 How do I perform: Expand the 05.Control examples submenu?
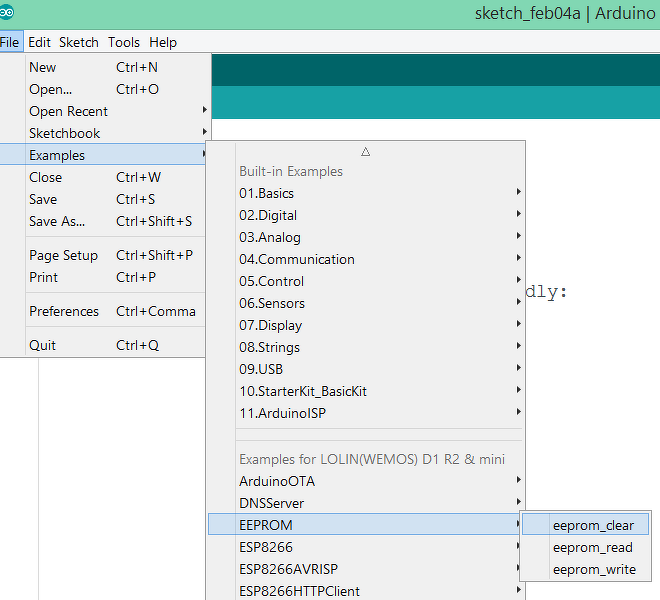coord(366,281)
